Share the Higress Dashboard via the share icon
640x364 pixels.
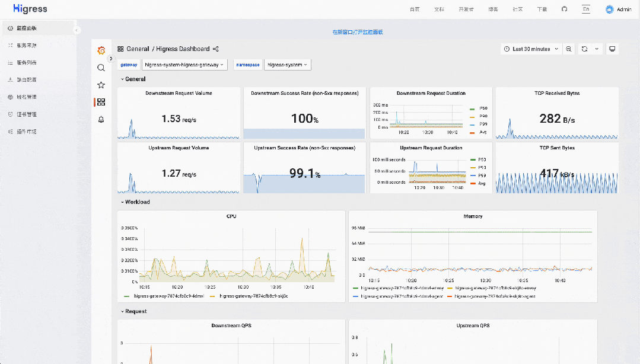tap(216, 49)
